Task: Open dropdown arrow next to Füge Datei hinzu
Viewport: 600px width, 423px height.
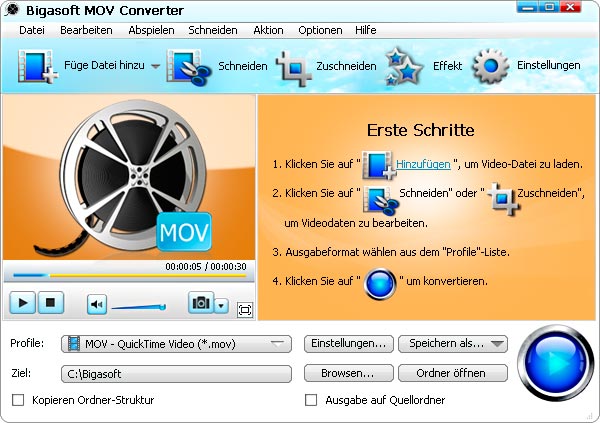Action: click(155, 66)
